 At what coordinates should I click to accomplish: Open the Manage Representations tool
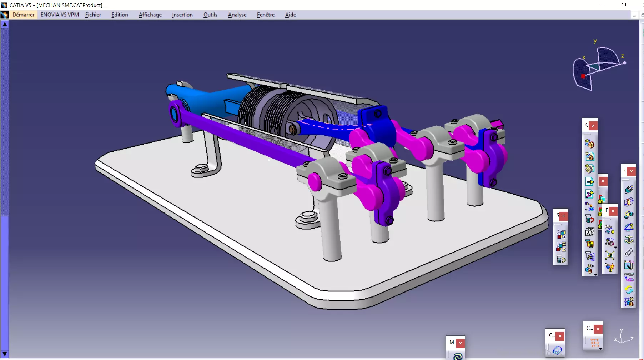589,256
